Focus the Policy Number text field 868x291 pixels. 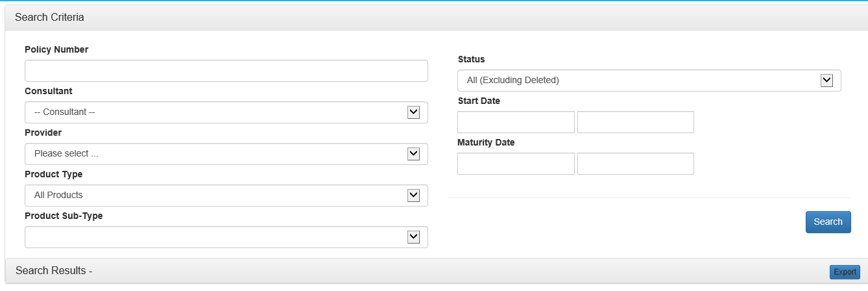coord(226,71)
